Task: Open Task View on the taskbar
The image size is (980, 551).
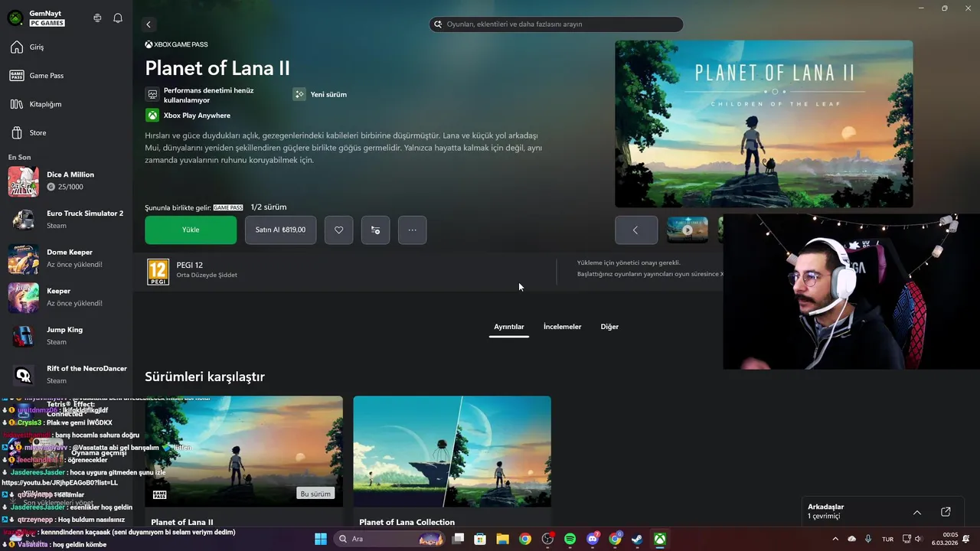Action: point(458,539)
